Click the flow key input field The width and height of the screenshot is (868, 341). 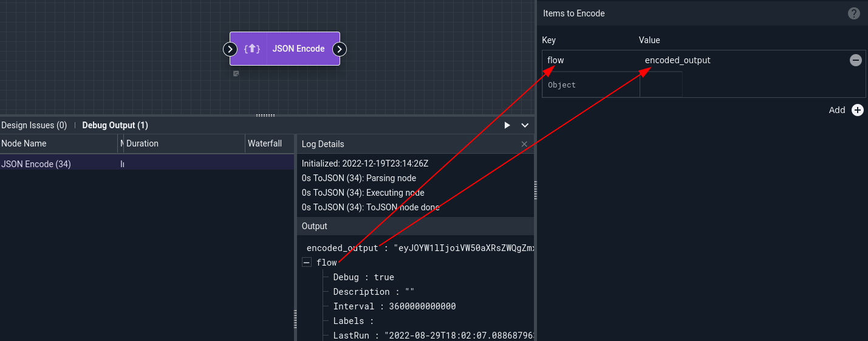click(591, 60)
